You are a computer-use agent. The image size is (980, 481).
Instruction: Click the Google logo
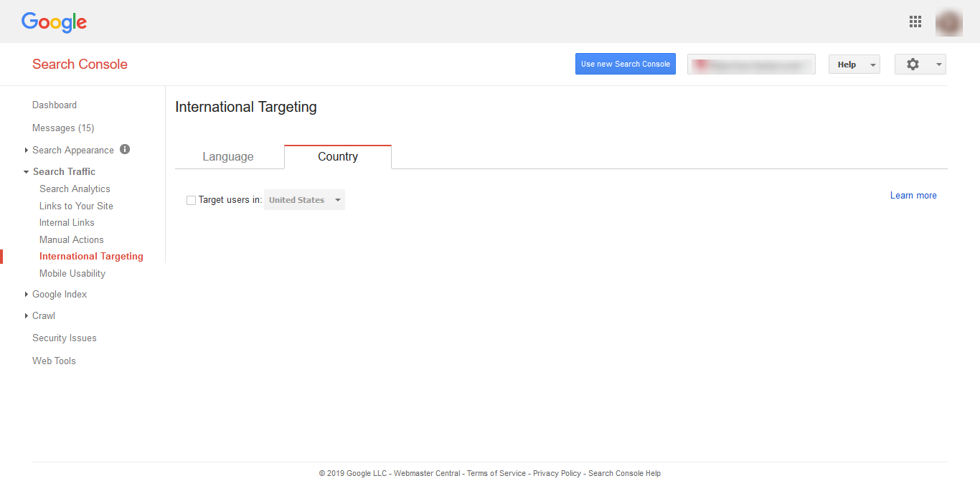(54, 22)
